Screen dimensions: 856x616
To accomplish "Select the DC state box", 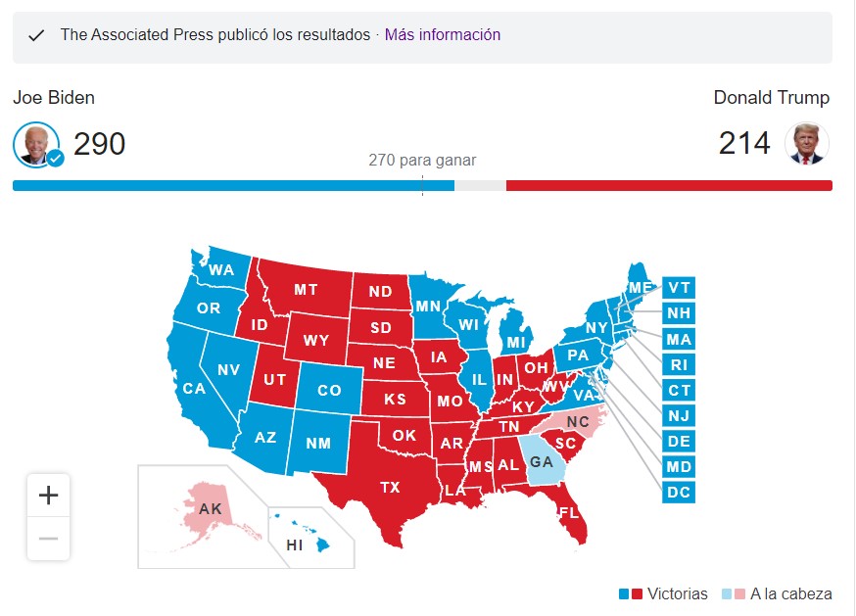I will coord(679,492).
